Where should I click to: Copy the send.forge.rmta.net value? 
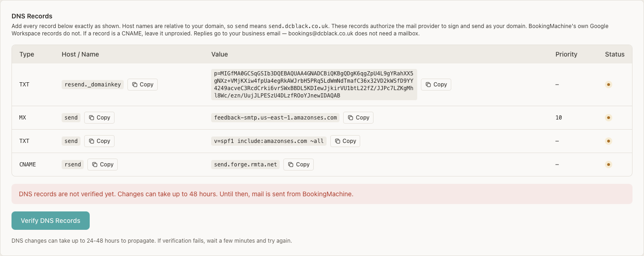[299, 165]
